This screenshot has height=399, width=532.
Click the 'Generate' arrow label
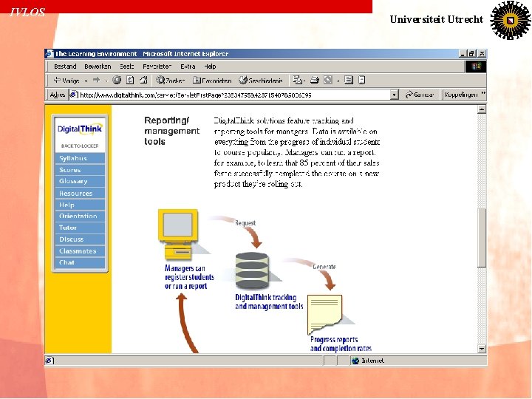pyautogui.click(x=324, y=267)
